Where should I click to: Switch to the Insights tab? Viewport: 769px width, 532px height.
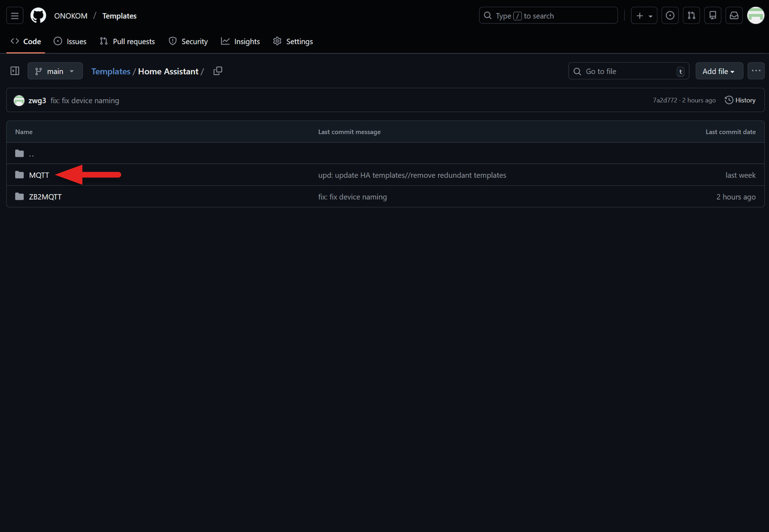tap(240, 42)
